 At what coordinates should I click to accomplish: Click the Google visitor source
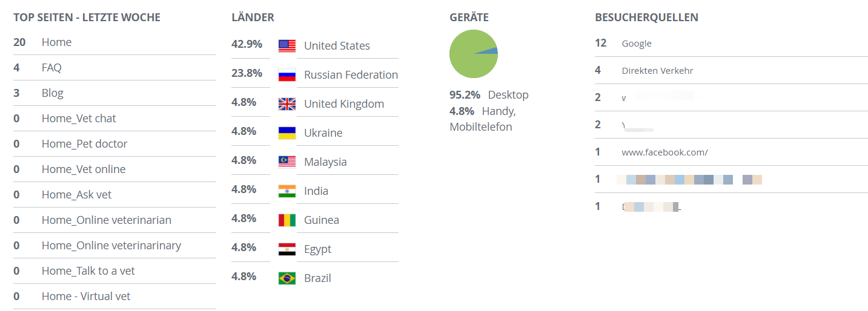637,44
